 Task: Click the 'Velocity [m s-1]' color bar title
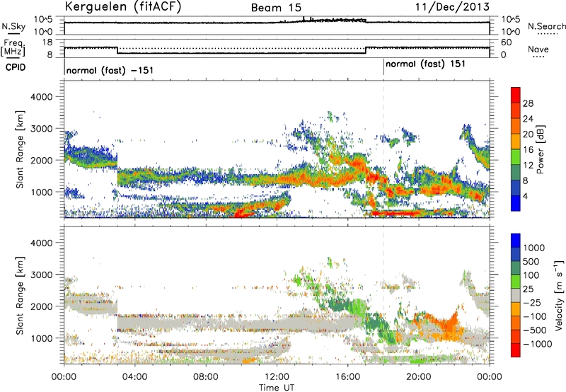[x=559, y=295]
